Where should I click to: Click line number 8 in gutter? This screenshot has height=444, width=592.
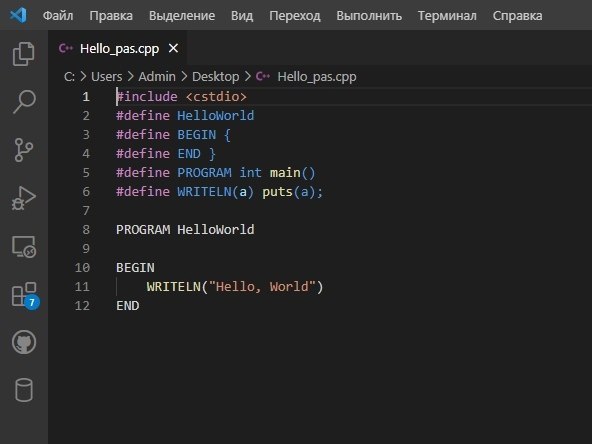[x=86, y=230]
